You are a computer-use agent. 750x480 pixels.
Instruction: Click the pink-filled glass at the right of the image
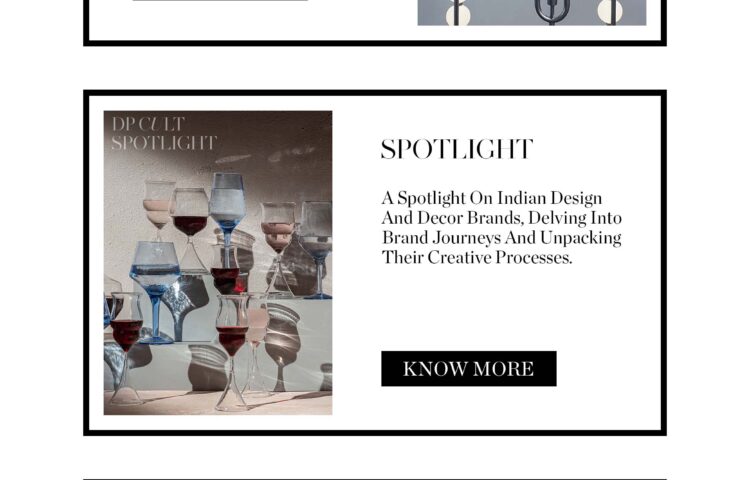[277, 249]
